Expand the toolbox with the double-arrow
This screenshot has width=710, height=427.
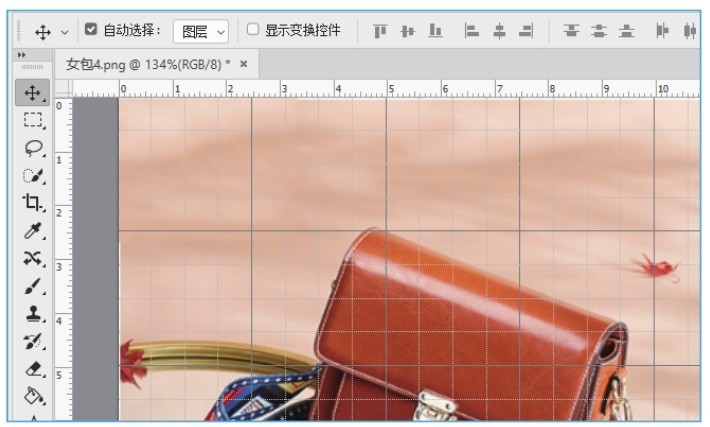point(22,55)
